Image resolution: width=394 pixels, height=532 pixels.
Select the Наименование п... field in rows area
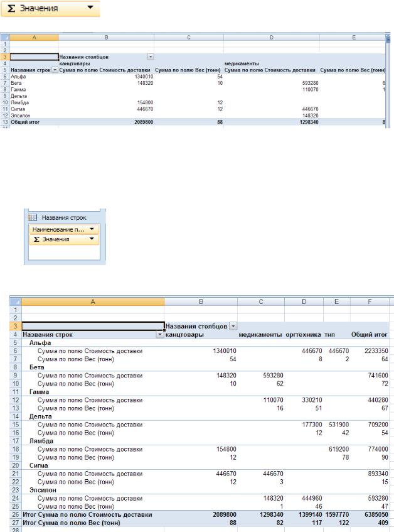64,229
